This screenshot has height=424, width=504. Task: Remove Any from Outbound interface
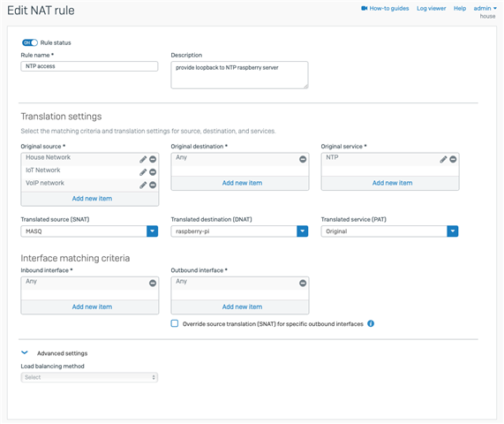click(303, 283)
